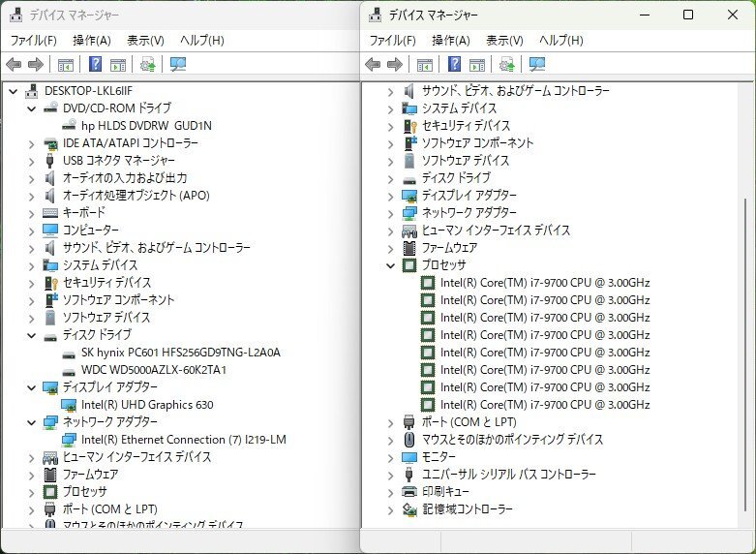Image resolution: width=756 pixels, height=554 pixels.
Task: Select ソフトウェア コンポーネント in right window
Action: [x=477, y=143]
